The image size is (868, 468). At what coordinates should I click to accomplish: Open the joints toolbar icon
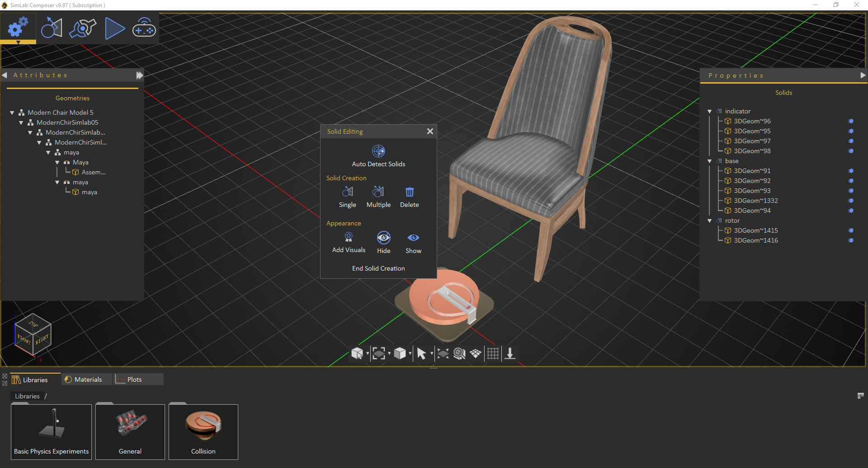(x=83, y=28)
